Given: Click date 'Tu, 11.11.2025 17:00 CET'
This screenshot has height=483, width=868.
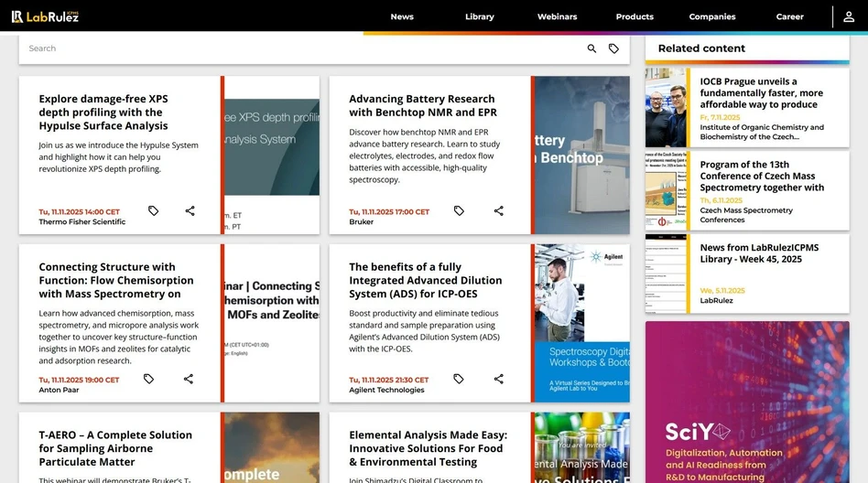Looking at the screenshot, I should [x=389, y=212].
